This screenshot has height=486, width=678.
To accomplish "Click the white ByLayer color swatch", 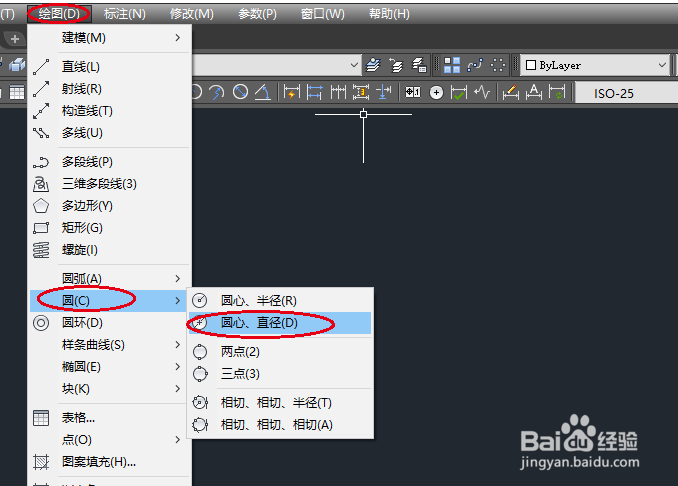I will click(531, 65).
